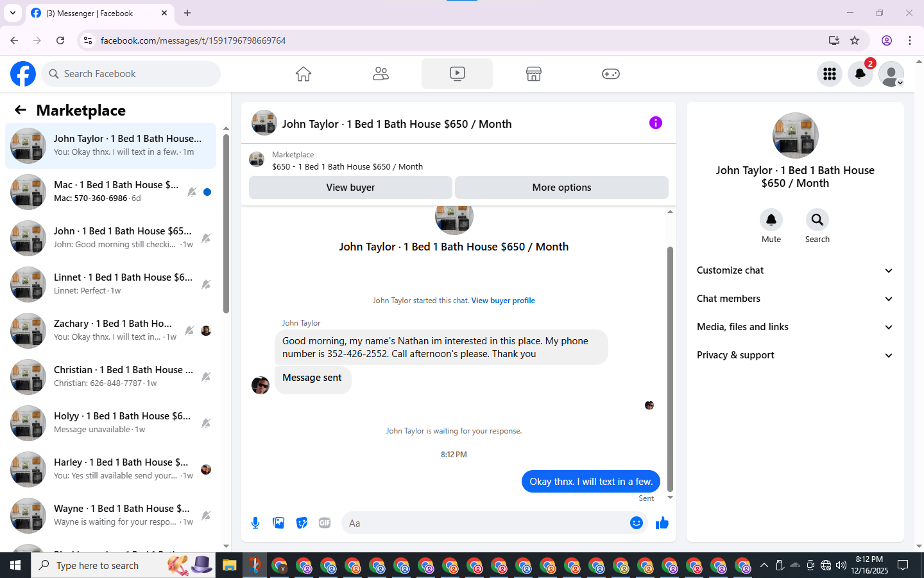Open the Chrome three-dot menu
This screenshot has width=924, height=578.
click(910, 40)
